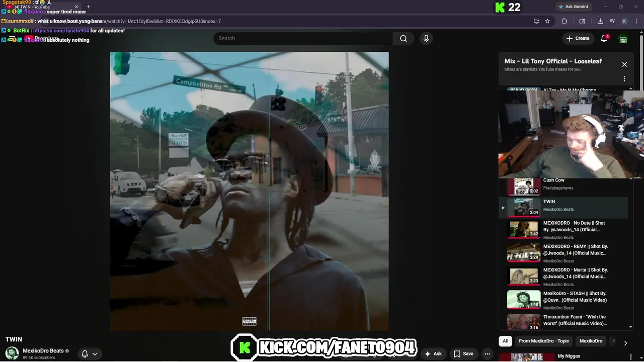Image resolution: width=644 pixels, height=362 pixels.
Task: Open the media controls music icon in browser toolbar
Action: 612,21
